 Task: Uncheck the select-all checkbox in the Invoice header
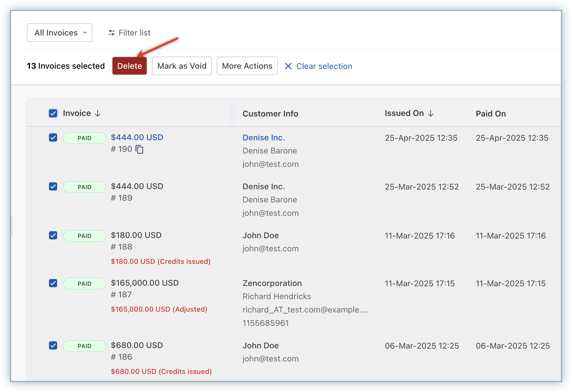click(x=53, y=113)
